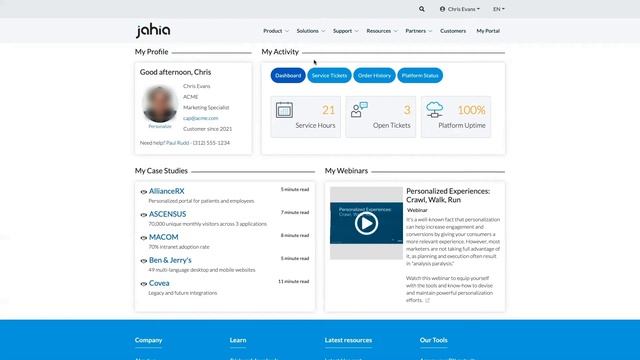Click the 11 minute read label for Covea
This screenshot has width=640, height=360.
(x=293, y=282)
